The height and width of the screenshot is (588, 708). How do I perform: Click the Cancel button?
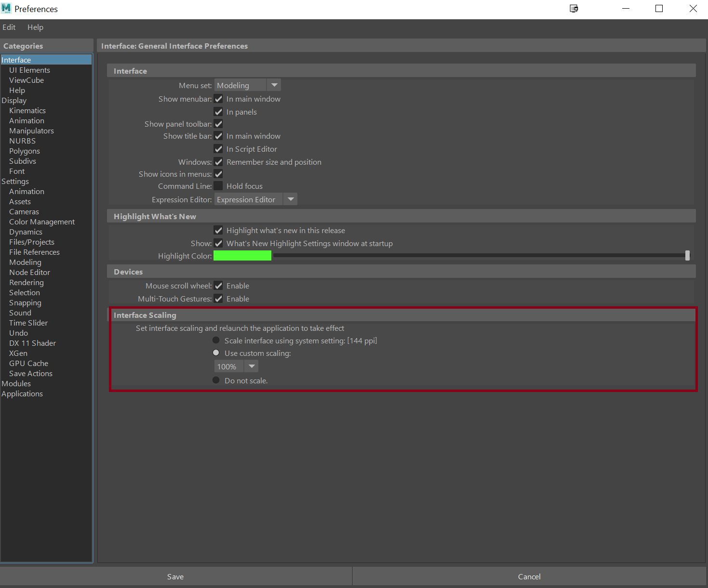[529, 576]
